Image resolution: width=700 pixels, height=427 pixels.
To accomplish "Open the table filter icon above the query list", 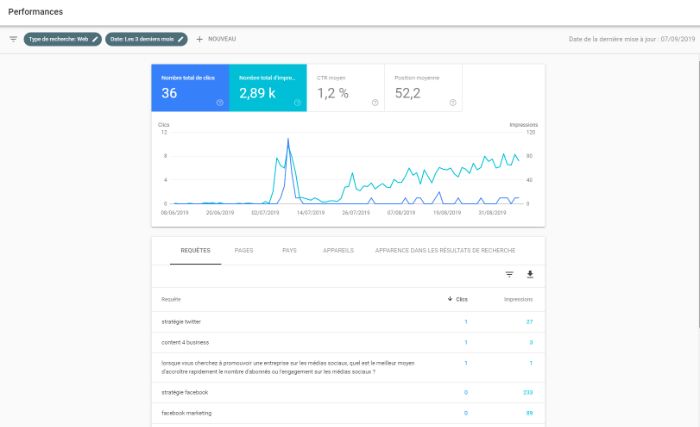I will 509,274.
